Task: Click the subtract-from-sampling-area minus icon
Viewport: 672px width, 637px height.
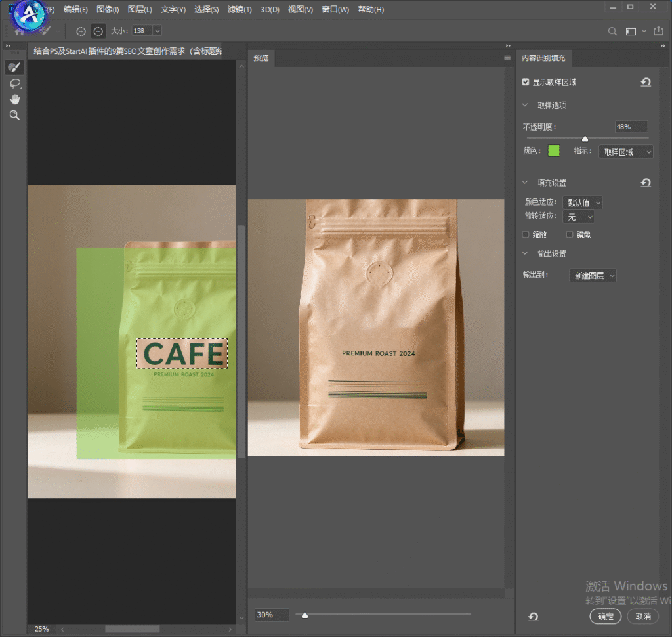Action: tap(98, 32)
